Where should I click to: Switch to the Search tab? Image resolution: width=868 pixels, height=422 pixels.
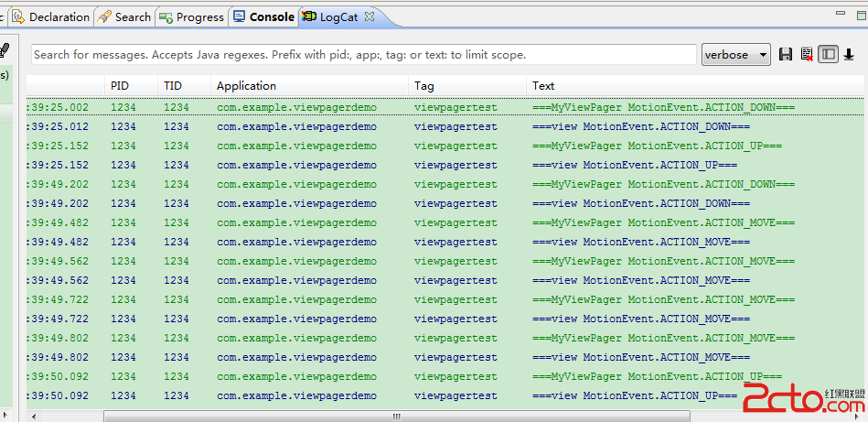click(124, 16)
